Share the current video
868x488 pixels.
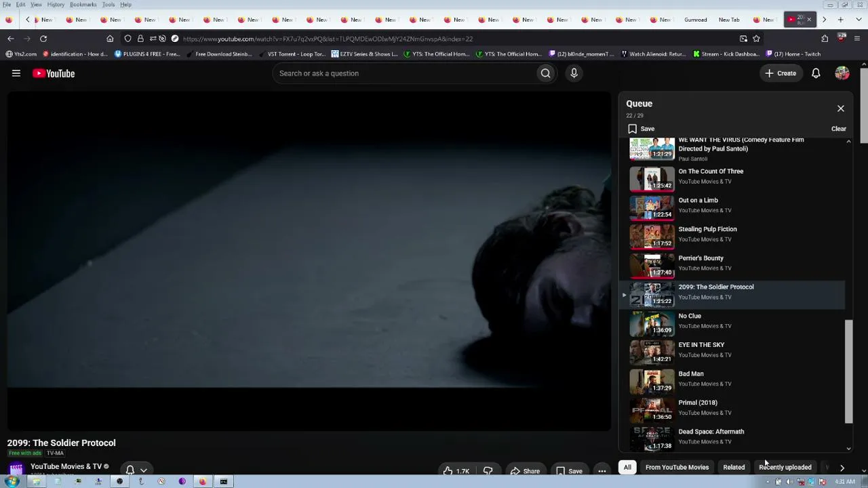[525, 471]
